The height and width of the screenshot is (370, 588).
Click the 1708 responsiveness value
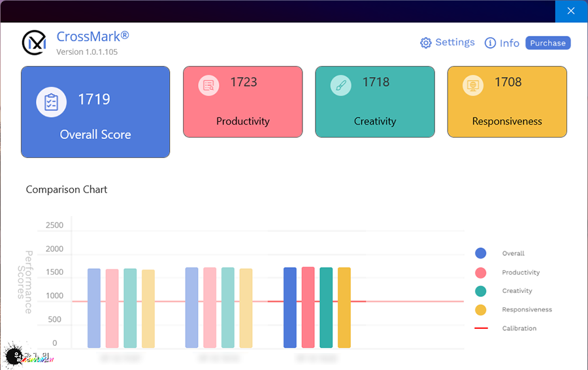pos(508,82)
